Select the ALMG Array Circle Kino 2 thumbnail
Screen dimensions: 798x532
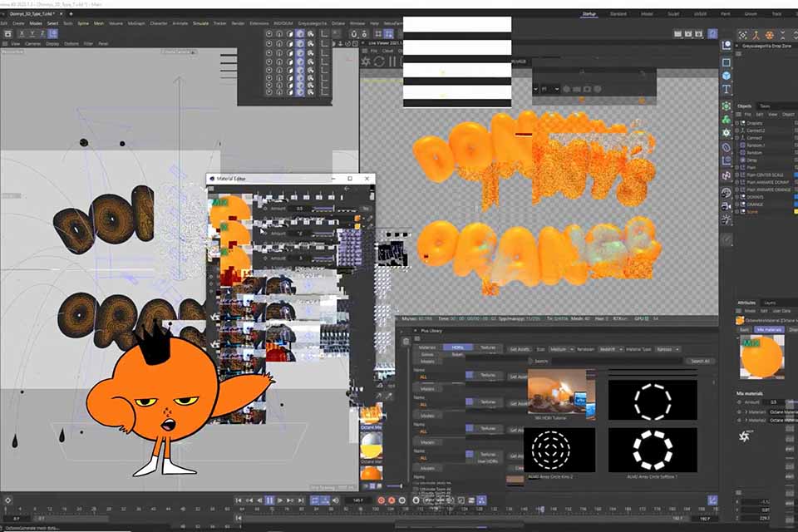click(559, 450)
